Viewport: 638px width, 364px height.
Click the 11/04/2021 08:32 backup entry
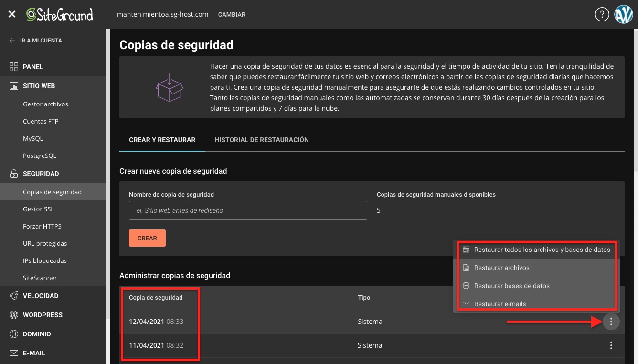point(156,345)
